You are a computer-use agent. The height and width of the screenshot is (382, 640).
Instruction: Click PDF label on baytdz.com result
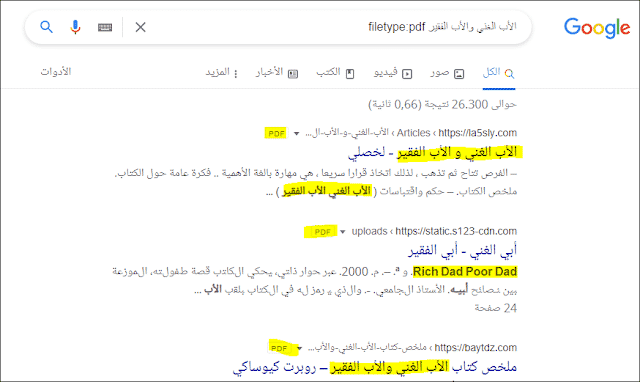coord(279,348)
